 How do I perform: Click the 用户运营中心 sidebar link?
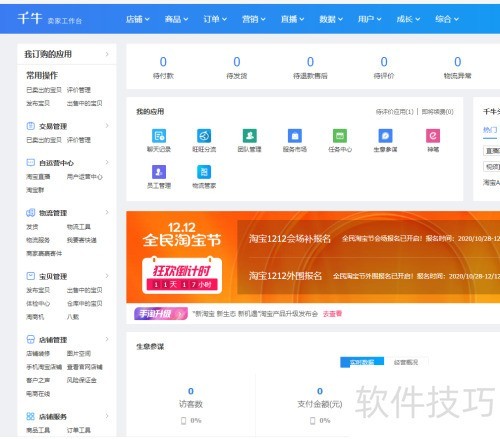[85, 176]
